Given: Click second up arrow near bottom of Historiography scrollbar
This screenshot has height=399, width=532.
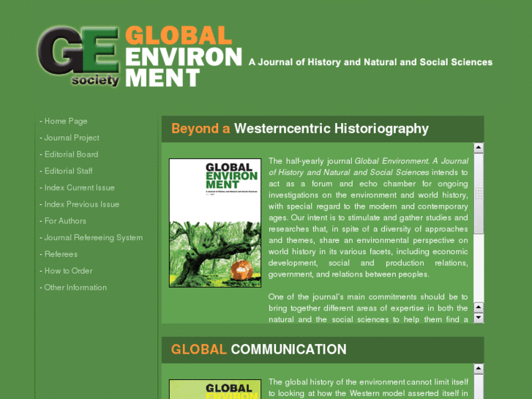Looking at the screenshot, I should [479, 307].
